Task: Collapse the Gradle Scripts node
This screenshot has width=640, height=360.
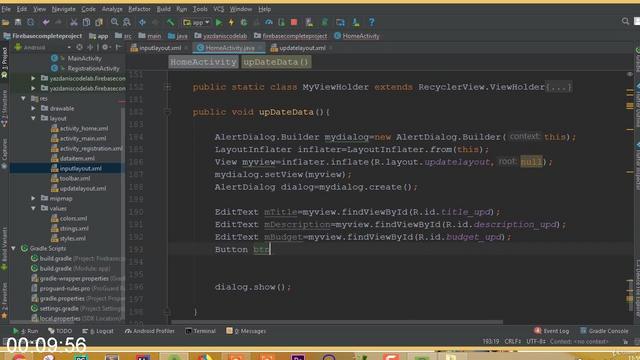Action: 13,248
